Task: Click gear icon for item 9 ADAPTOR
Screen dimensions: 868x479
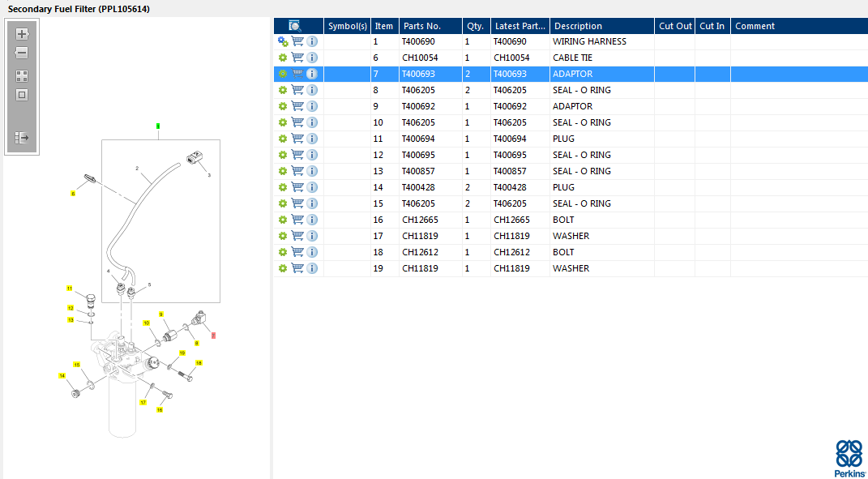Action: pos(282,106)
